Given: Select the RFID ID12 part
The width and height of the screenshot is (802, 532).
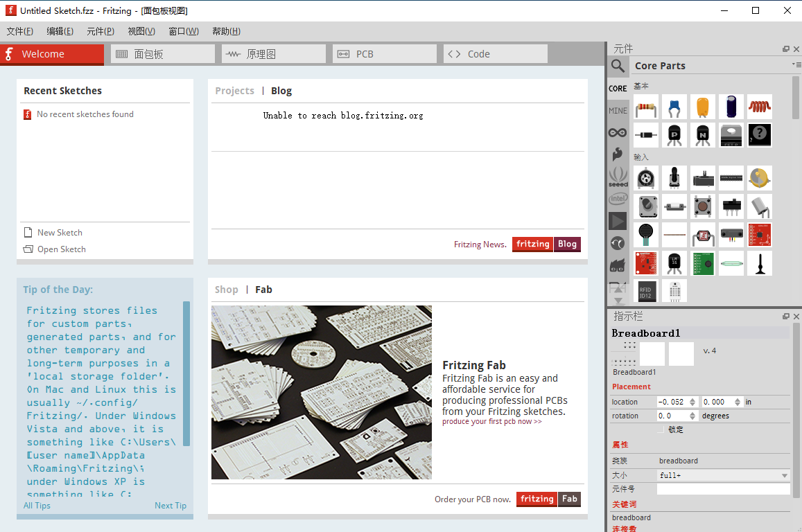Looking at the screenshot, I should (646, 291).
